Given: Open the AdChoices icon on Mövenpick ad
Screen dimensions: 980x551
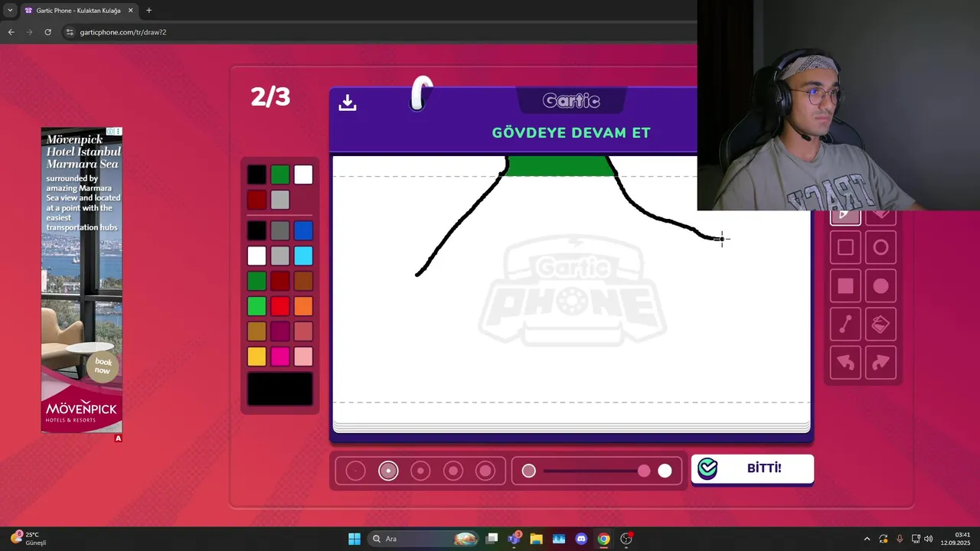Looking at the screenshot, I should (x=109, y=132).
